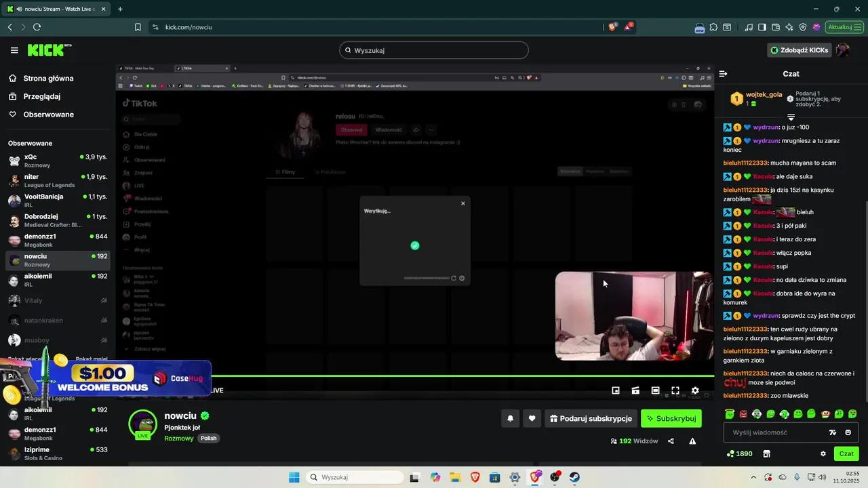Open the stream settings gear in player
Screen dimensions: 868x488
pos(695,390)
